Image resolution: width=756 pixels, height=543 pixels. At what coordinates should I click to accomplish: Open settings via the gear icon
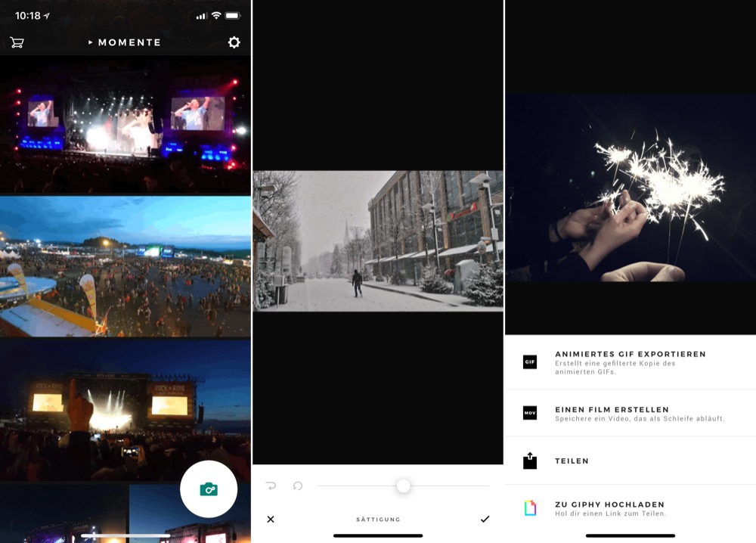[234, 42]
